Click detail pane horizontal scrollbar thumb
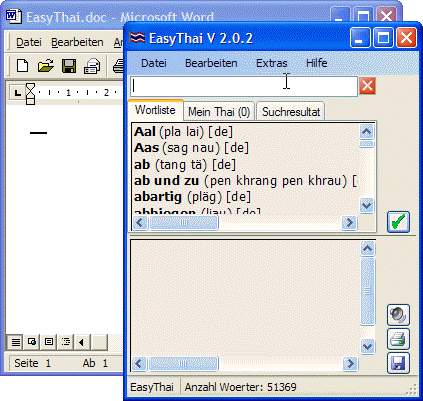The height and width of the screenshot is (401, 423). click(x=184, y=363)
